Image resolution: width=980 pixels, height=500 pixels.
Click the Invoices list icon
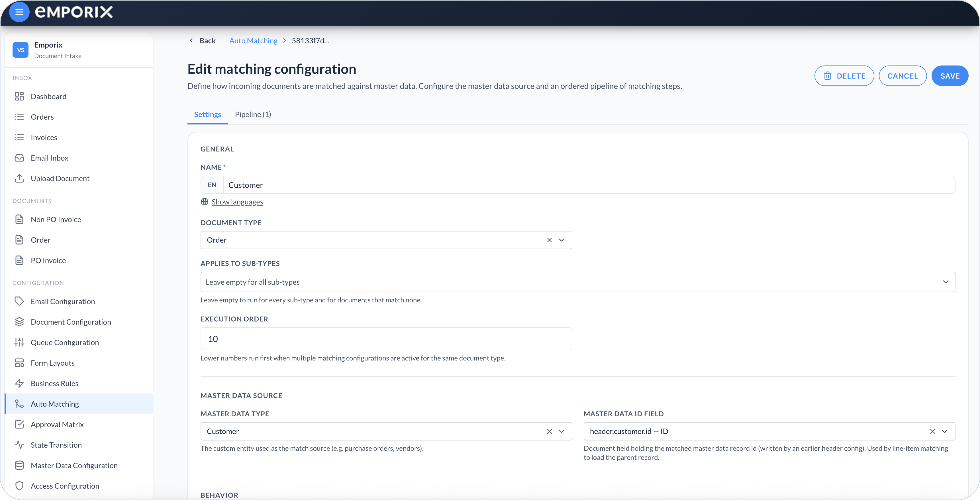click(x=19, y=137)
